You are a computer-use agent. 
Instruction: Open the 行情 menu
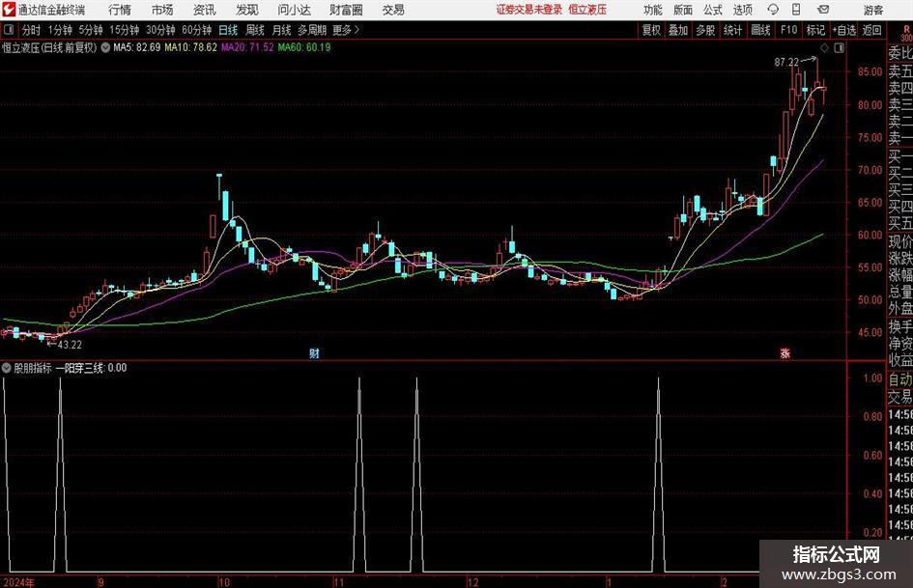(120, 10)
